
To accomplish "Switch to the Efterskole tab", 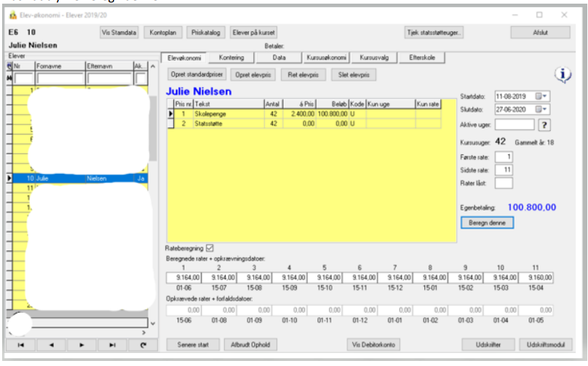I will point(422,57).
